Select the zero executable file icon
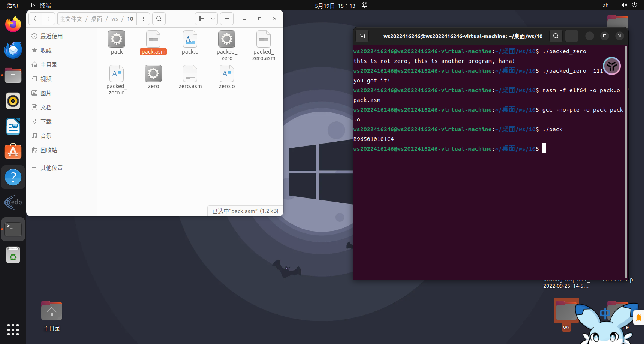The height and width of the screenshot is (344, 644). click(153, 74)
